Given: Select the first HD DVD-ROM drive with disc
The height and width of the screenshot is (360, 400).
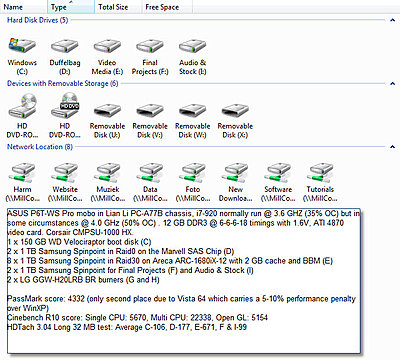Looking at the screenshot, I should click(22, 116).
